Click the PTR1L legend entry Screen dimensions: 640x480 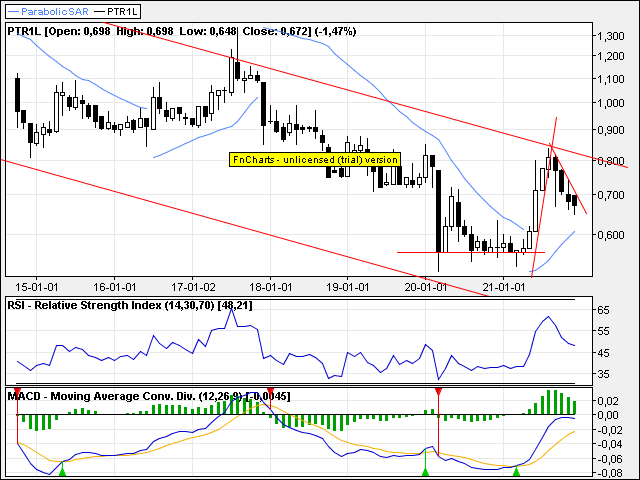[x=117, y=11]
